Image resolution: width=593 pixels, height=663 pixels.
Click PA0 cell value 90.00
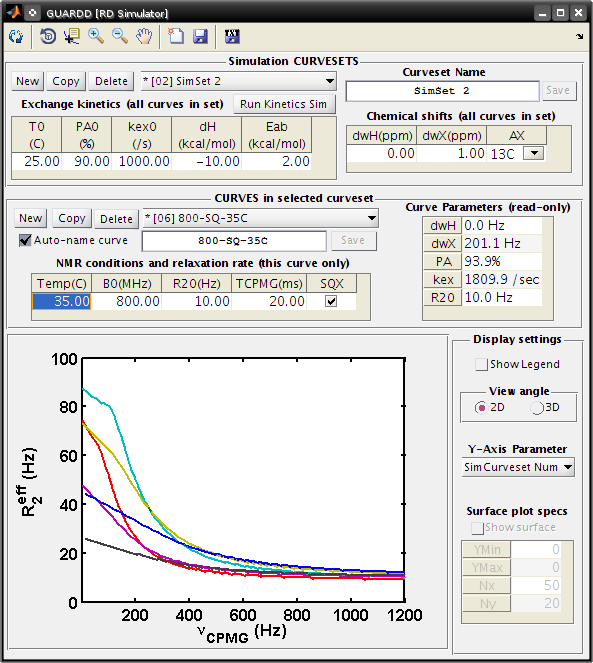point(87,161)
